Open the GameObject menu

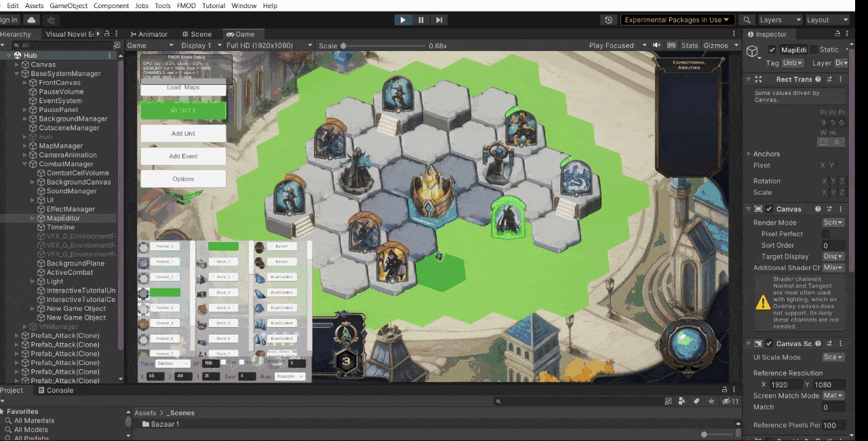(x=68, y=5)
